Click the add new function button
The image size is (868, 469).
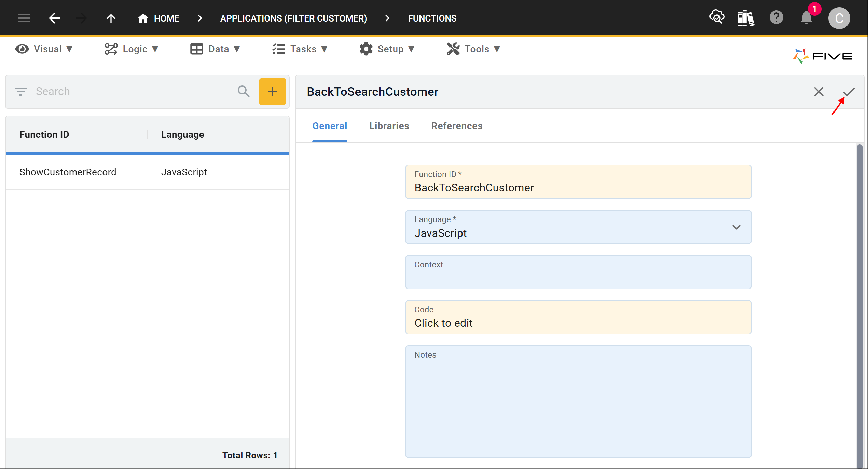tap(272, 91)
